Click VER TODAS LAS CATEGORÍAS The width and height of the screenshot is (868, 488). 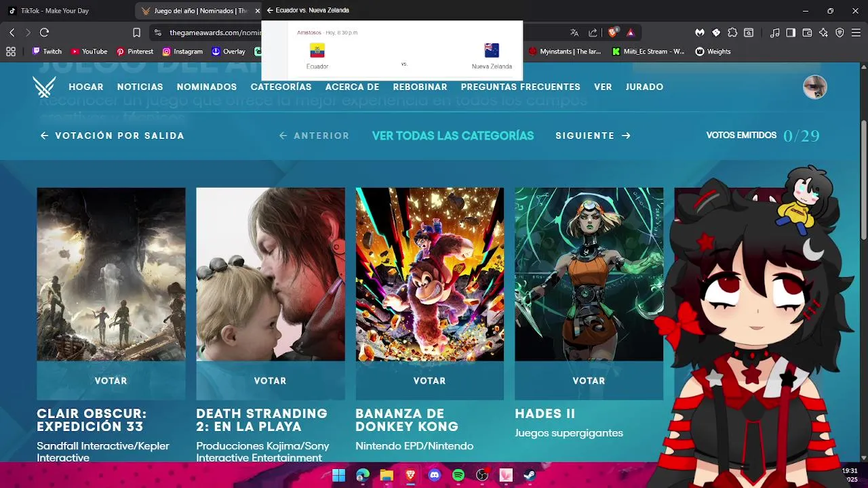click(x=453, y=136)
